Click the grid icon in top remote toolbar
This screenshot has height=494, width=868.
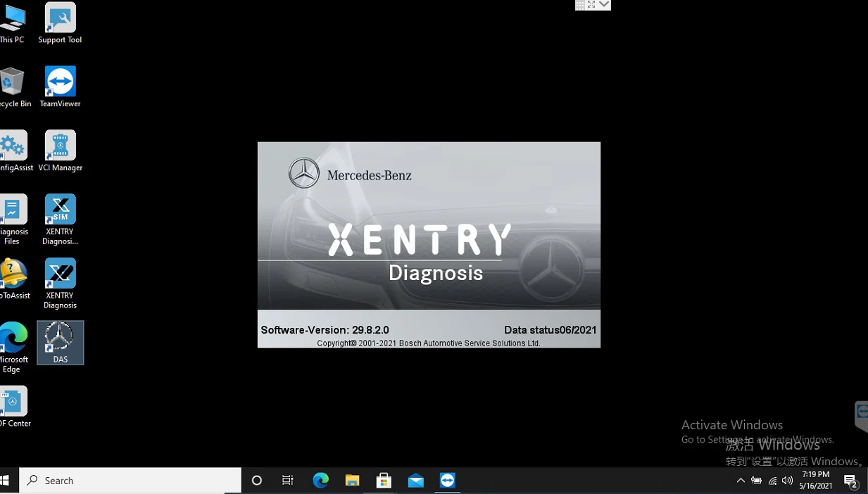tap(580, 5)
